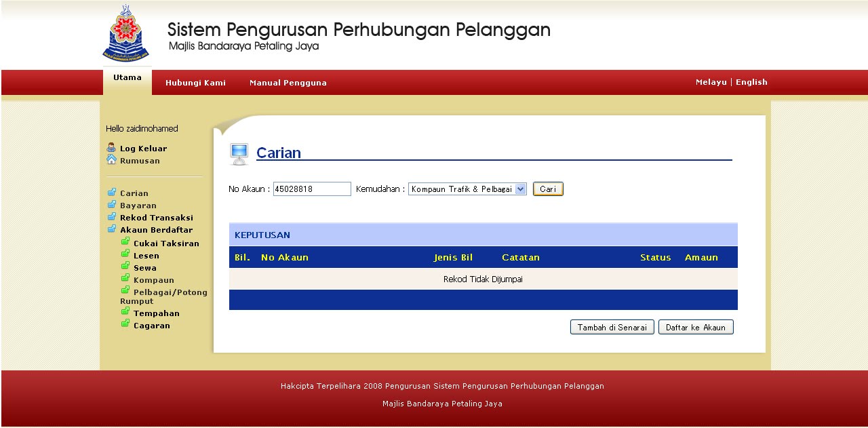Click the Hello zaidimohamed greeting
The width and height of the screenshot is (868, 428).
[142, 129]
